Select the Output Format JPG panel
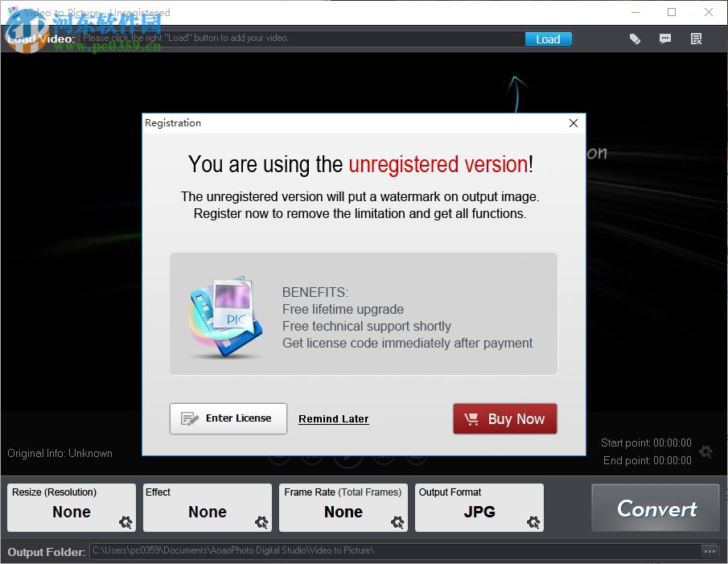Image resolution: width=728 pixels, height=564 pixels. pos(479,508)
